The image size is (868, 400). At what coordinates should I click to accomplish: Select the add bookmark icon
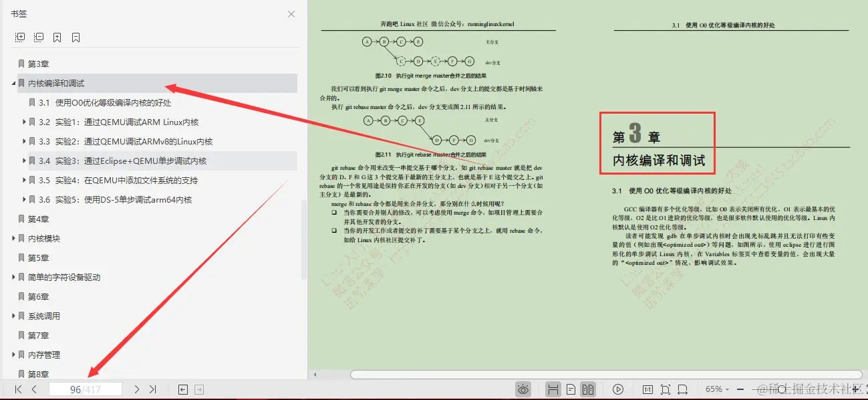click(x=57, y=37)
